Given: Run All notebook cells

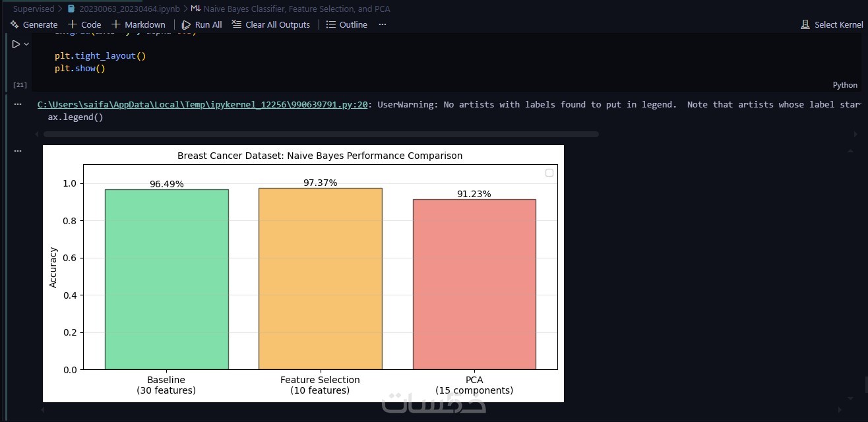Looking at the screenshot, I should coord(202,24).
